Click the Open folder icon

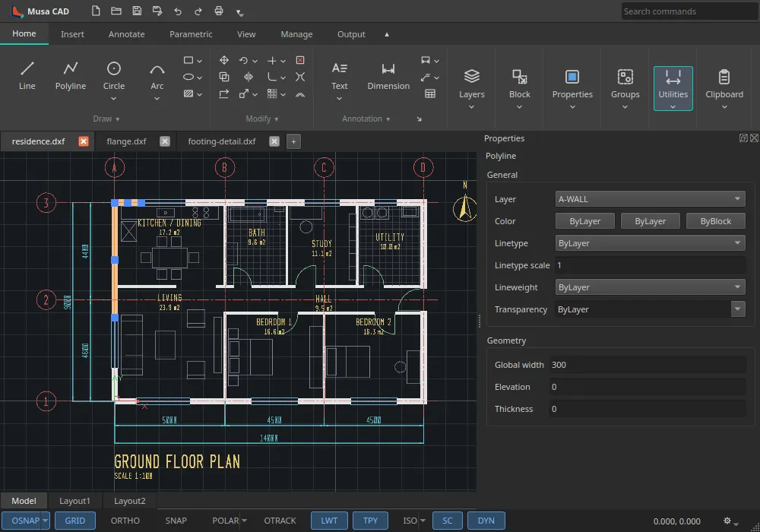tap(116, 11)
